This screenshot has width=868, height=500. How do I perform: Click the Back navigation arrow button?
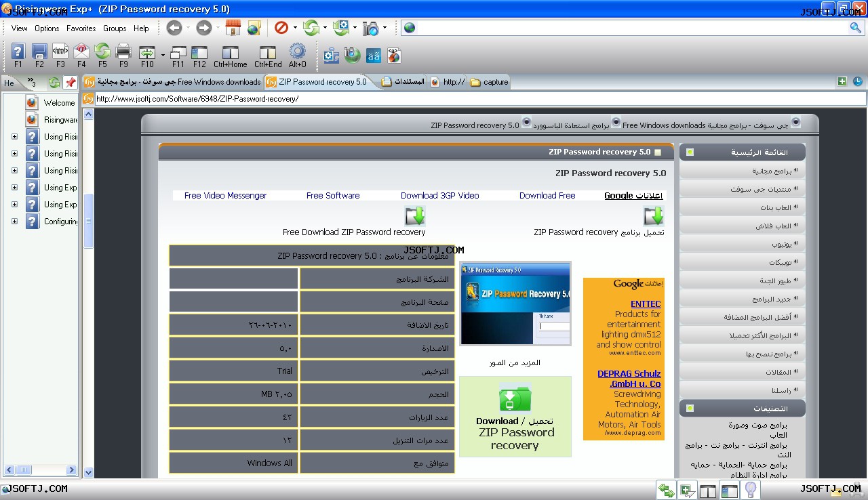pyautogui.click(x=174, y=28)
